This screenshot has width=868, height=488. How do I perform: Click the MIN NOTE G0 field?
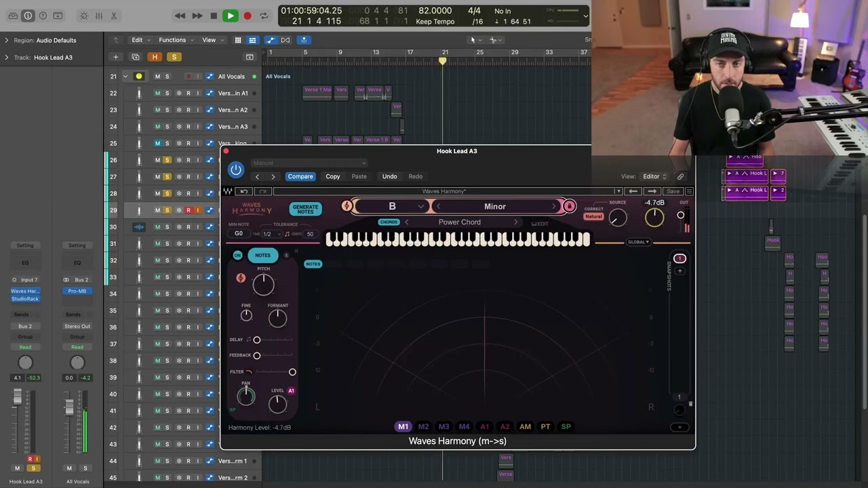239,234
